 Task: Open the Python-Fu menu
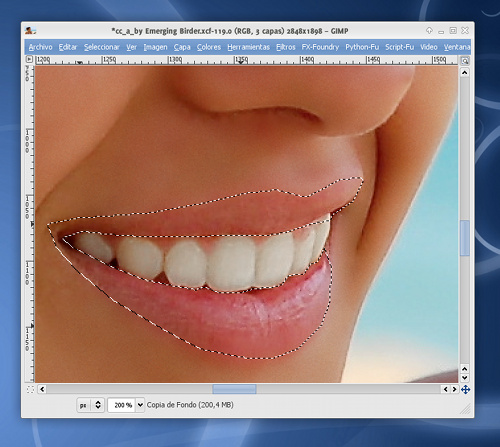(x=362, y=47)
